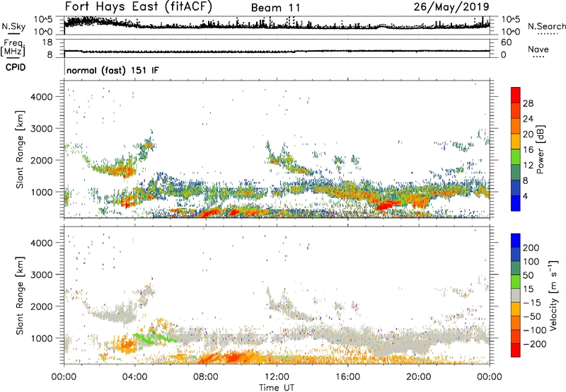Screen dimensions: 566x392
Task: Click the red segment of the Velocity colorbar
Action: (516, 350)
